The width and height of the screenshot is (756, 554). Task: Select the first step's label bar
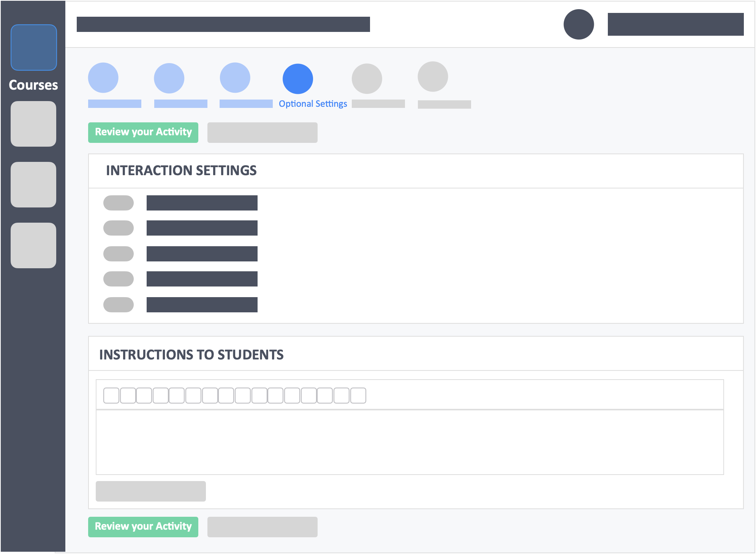pos(115,104)
